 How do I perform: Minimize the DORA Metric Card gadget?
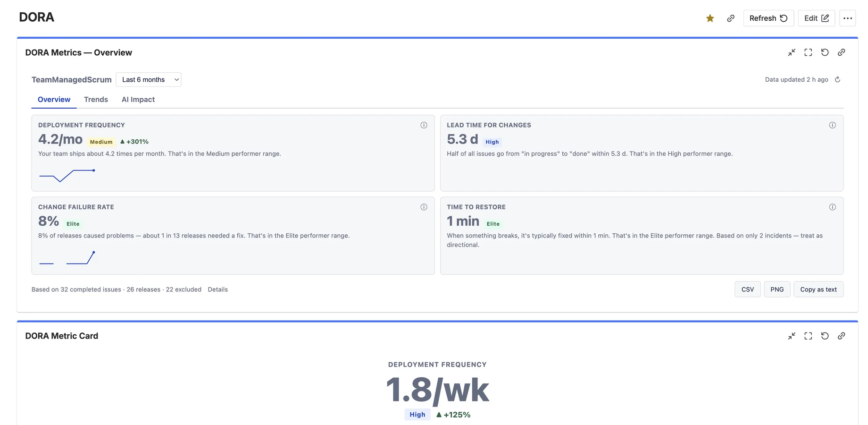[792, 336]
